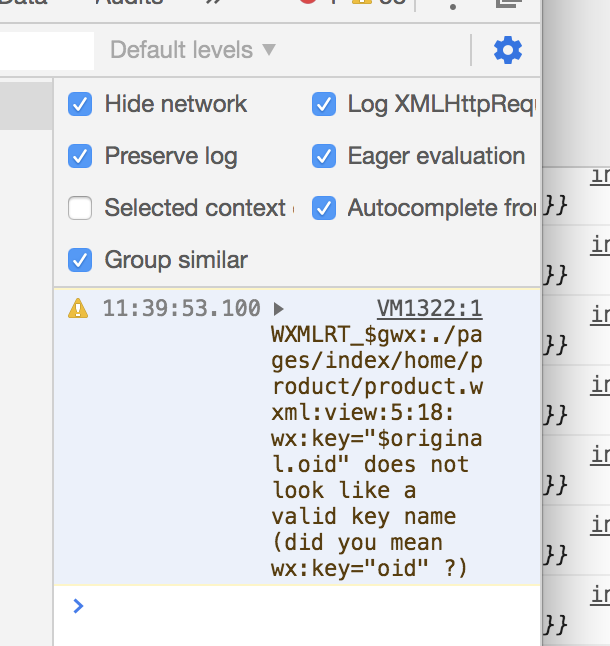
Task: Show more DevTools tabs via double chevron
Action: [213, 3]
